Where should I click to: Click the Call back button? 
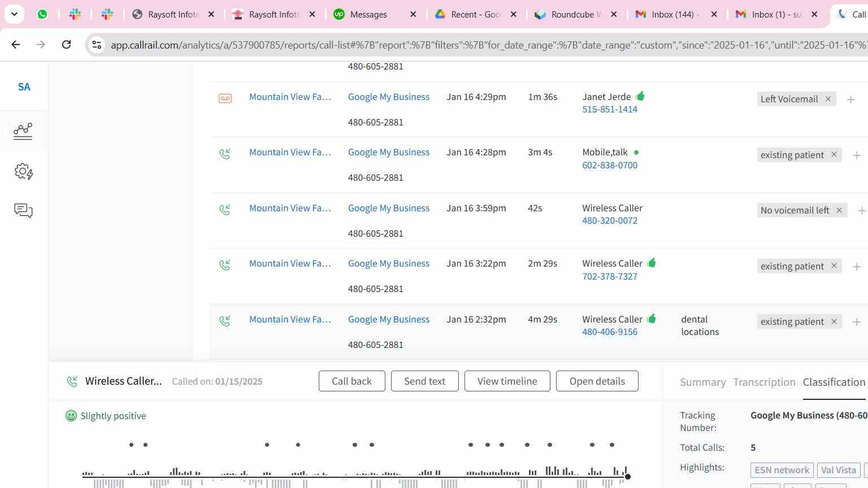coord(351,381)
